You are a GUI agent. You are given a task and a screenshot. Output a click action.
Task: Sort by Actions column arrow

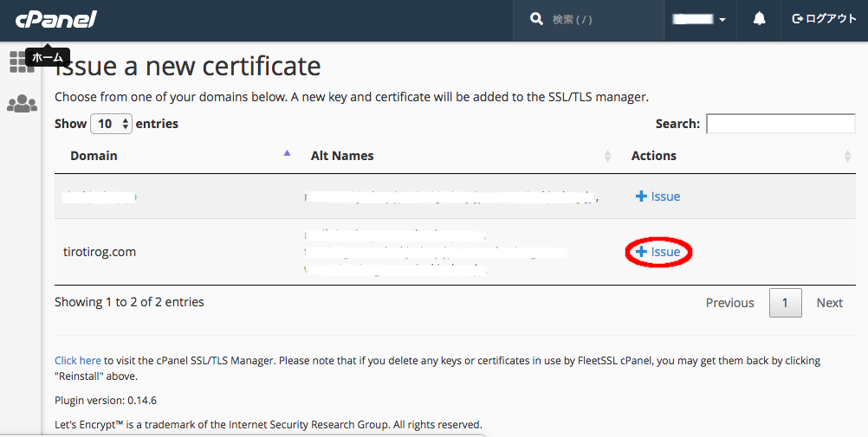tap(847, 156)
